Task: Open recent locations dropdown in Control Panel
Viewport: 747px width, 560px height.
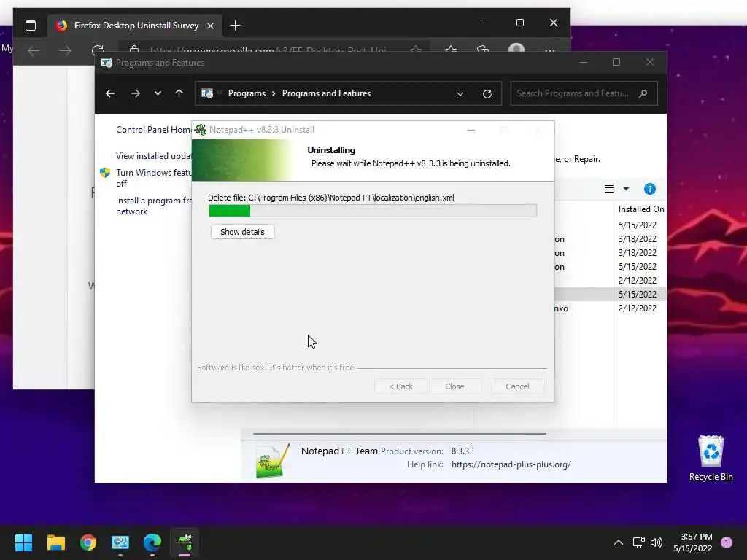Action: tap(158, 93)
